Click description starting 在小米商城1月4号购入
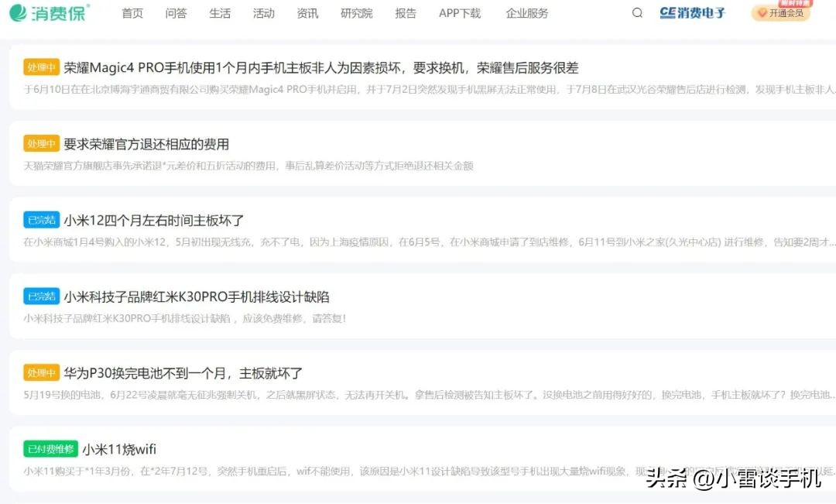The image size is (836, 504). (429, 242)
